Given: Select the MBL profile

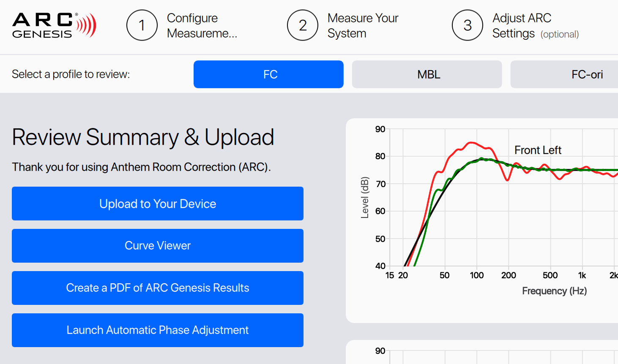Looking at the screenshot, I should (427, 74).
